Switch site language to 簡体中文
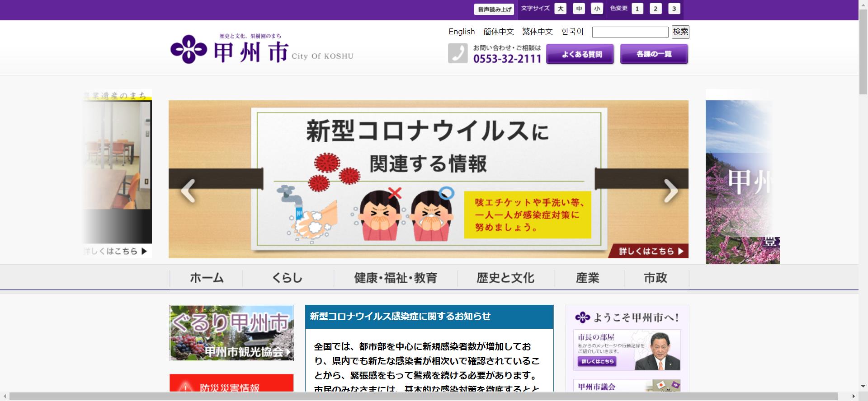The width and height of the screenshot is (868, 401). [x=499, y=32]
